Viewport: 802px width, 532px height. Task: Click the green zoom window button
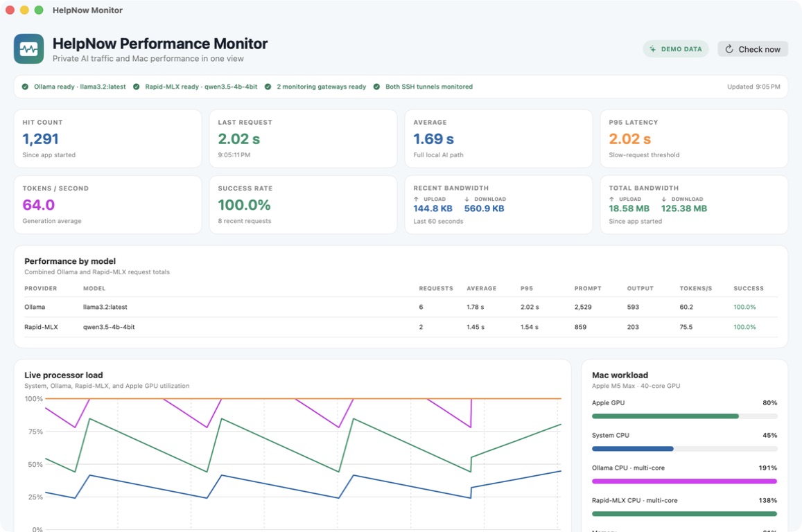(x=39, y=10)
